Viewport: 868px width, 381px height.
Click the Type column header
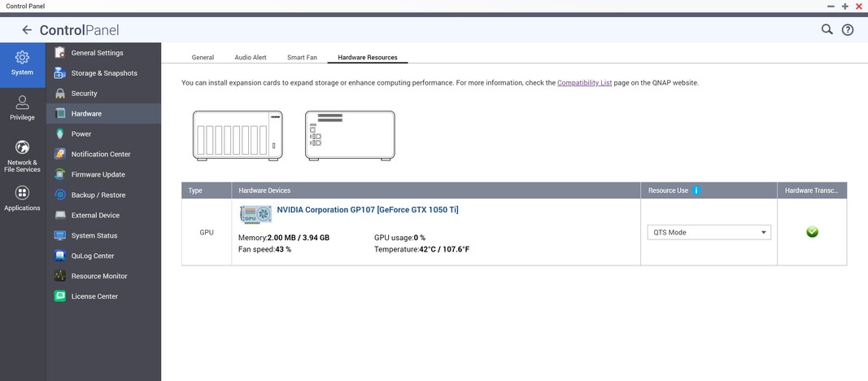tap(207, 190)
